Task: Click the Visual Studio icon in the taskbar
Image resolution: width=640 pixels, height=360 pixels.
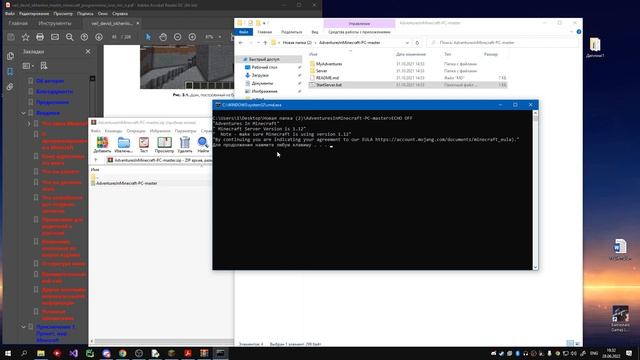Action: click(73, 353)
